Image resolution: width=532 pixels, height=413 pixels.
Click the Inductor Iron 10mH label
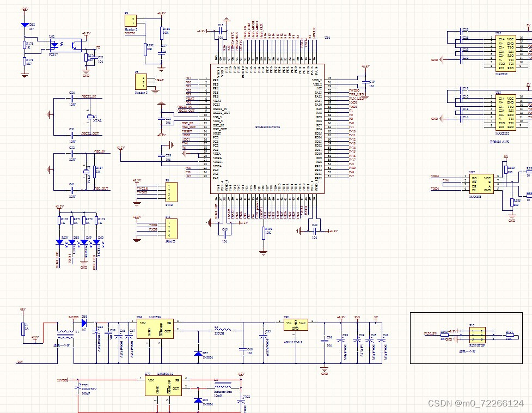point(223,390)
